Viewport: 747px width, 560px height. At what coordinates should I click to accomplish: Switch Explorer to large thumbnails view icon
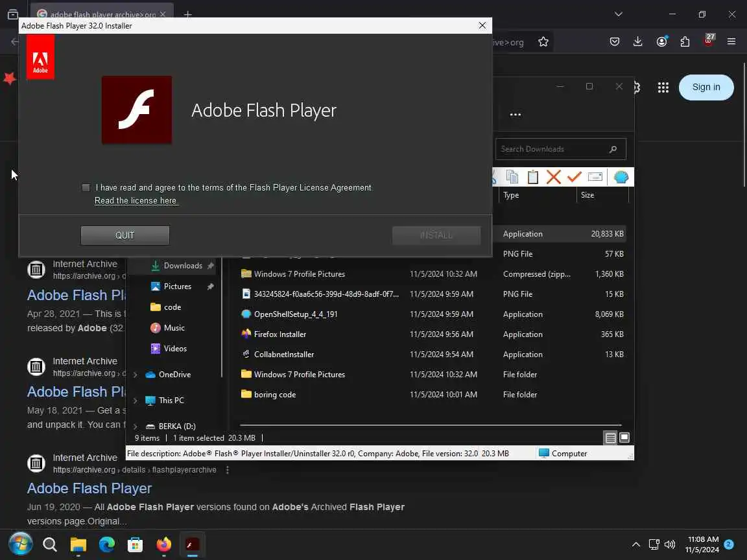tap(624, 437)
